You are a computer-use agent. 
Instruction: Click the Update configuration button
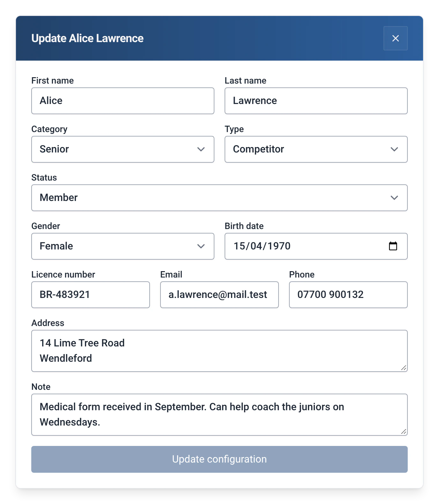point(219,459)
